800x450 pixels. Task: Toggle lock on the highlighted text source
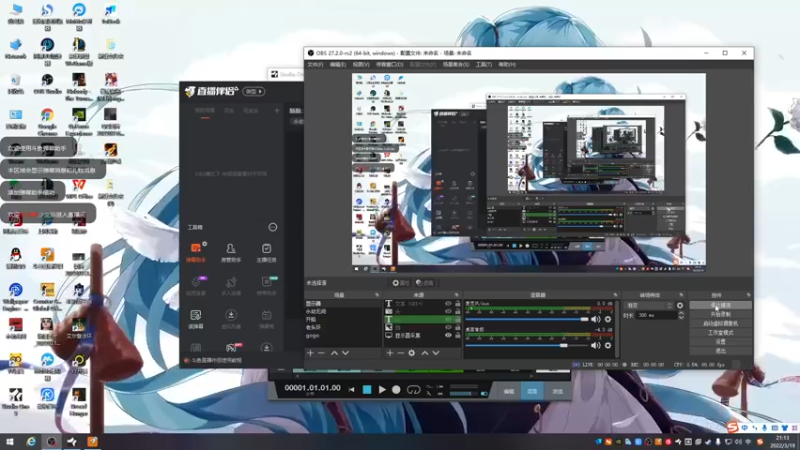(458, 319)
